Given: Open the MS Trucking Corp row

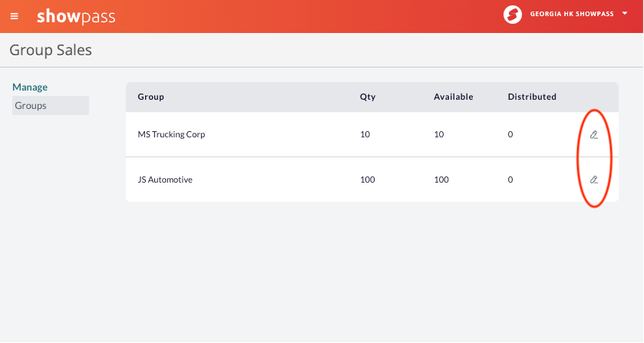Looking at the screenshot, I should coord(372,134).
